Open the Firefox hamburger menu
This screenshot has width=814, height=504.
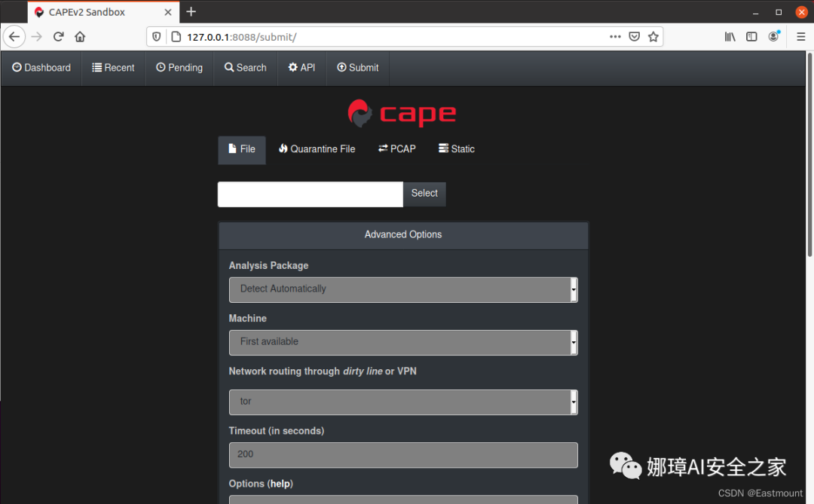click(x=800, y=37)
